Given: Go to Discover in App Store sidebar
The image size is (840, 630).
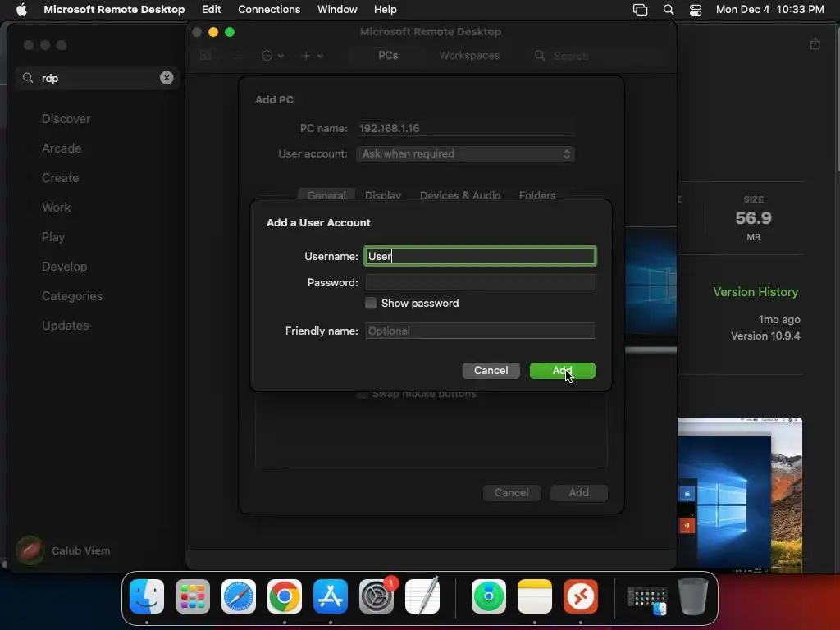Looking at the screenshot, I should (66, 119).
